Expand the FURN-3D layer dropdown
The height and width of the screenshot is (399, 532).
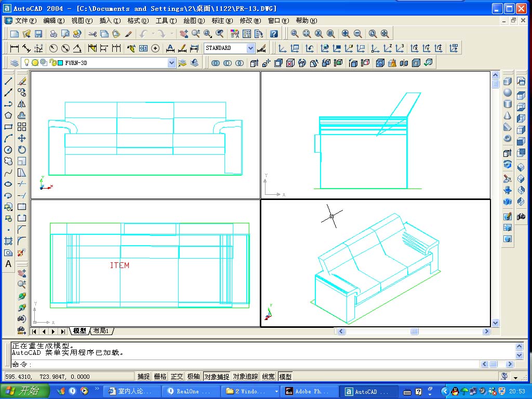click(x=172, y=63)
